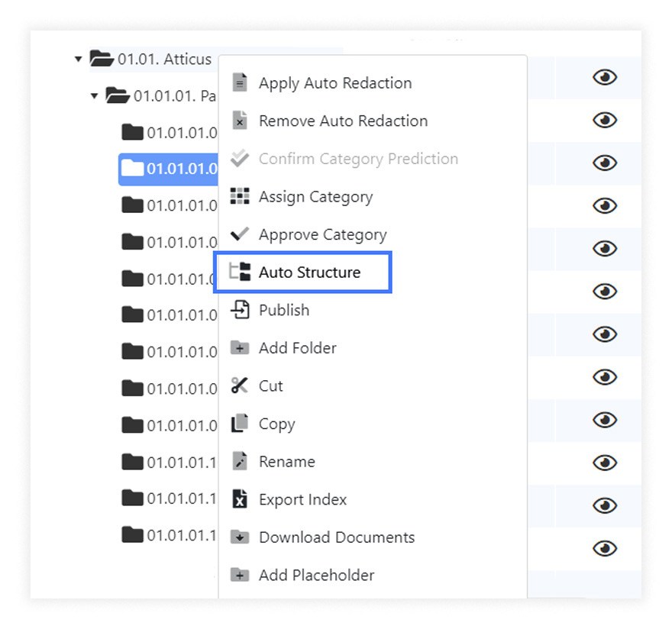The width and height of the screenshot is (672, 629).
Task: Click the Publish option
Action: [x=284, y=310]
